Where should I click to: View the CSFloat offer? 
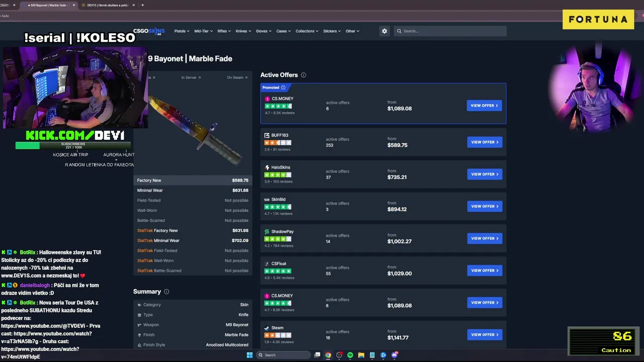point(485,270)
